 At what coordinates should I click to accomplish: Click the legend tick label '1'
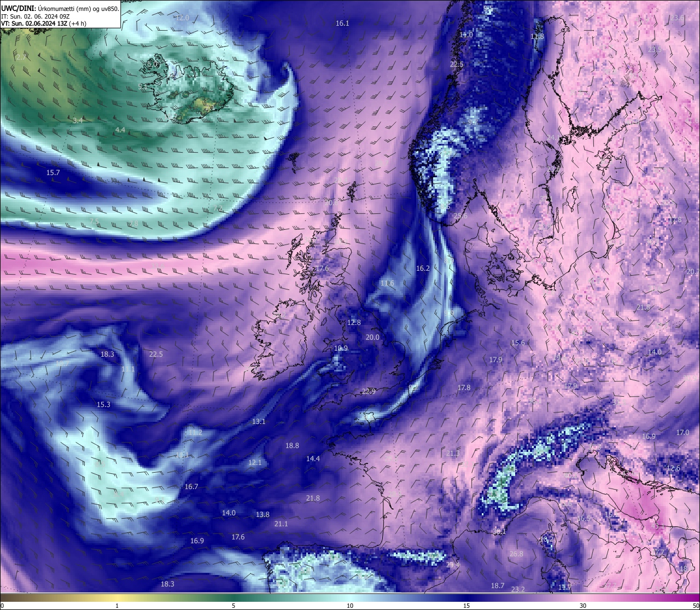pyautogui.click(x=117, y=606)
